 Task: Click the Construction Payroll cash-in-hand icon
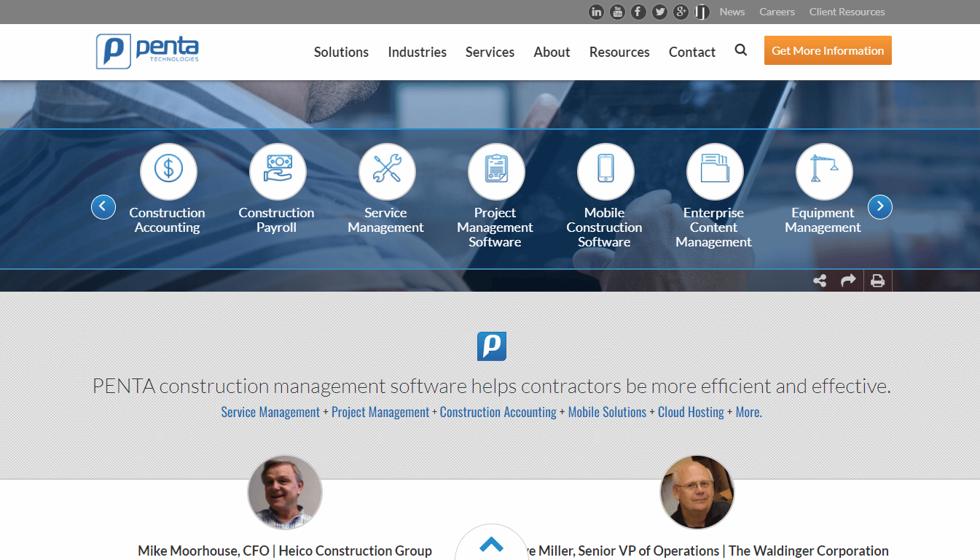click(x=278, y=171)
